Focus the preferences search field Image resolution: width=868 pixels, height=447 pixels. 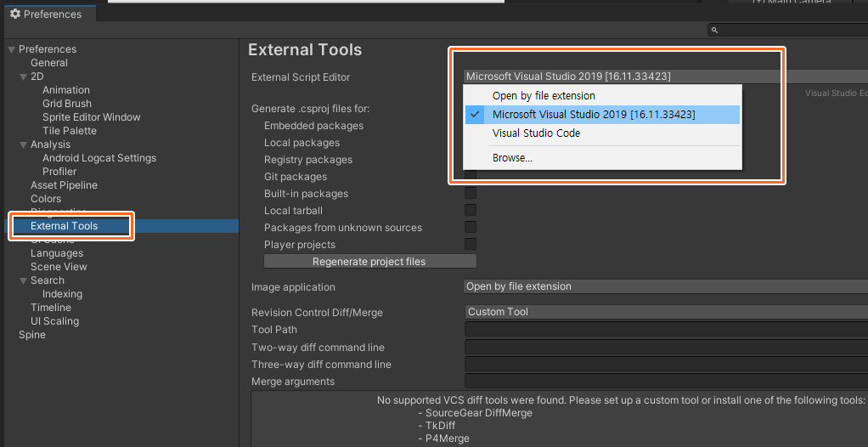[789, 30]
